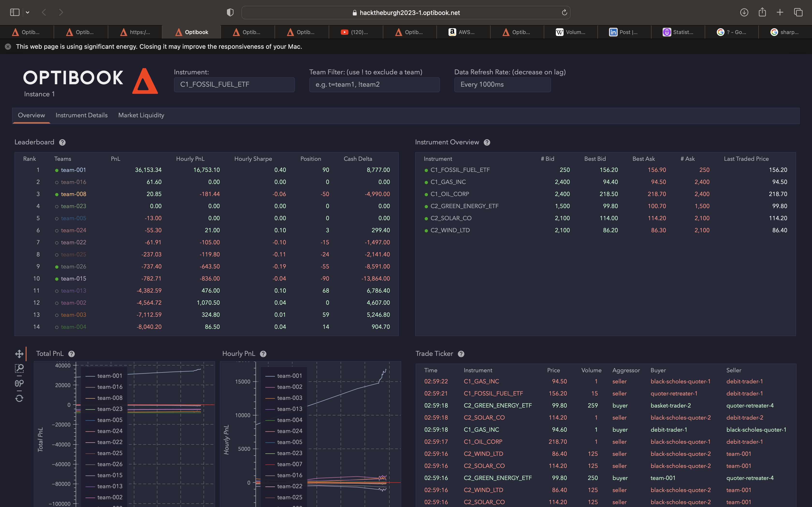This screenshot has width=812, height=507.
Task: Click the chart Reset tool icon
Action: click(x=19, y=398)
